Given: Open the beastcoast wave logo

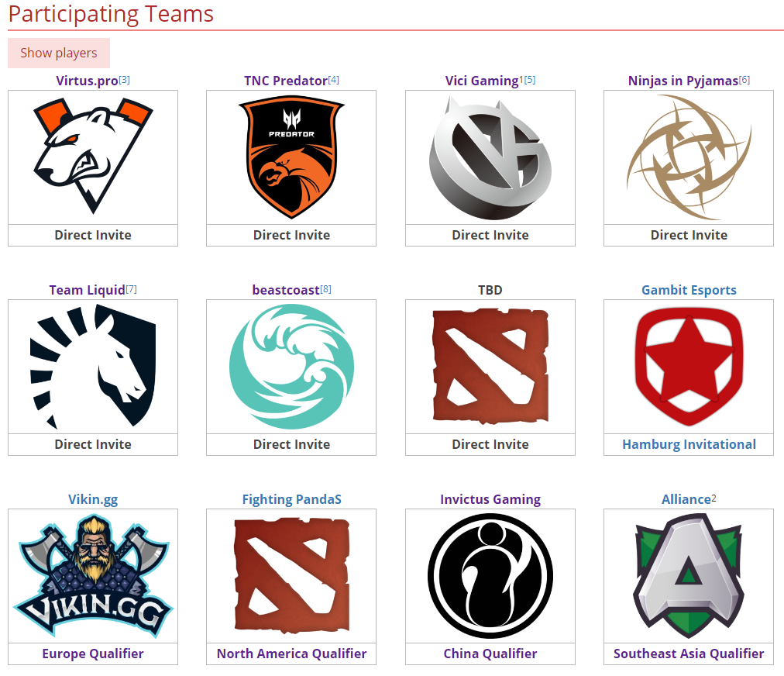Looking at the screenshot, I should pos(291,366).
